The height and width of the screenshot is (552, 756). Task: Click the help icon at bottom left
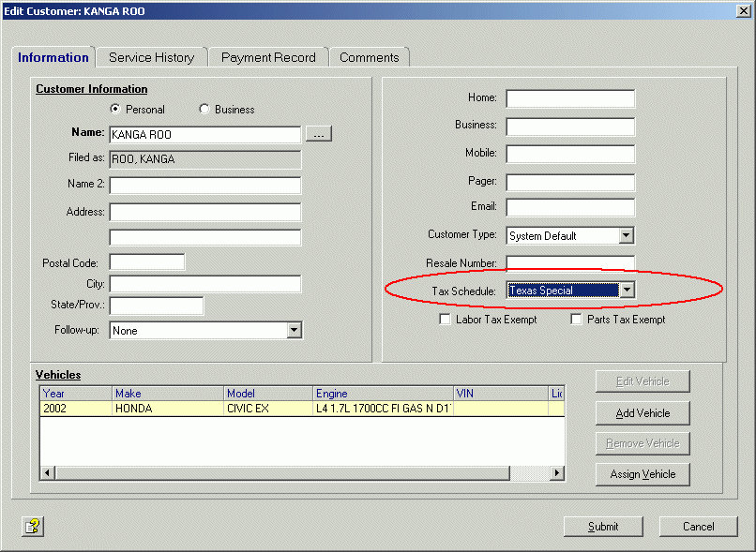(33, 527)
